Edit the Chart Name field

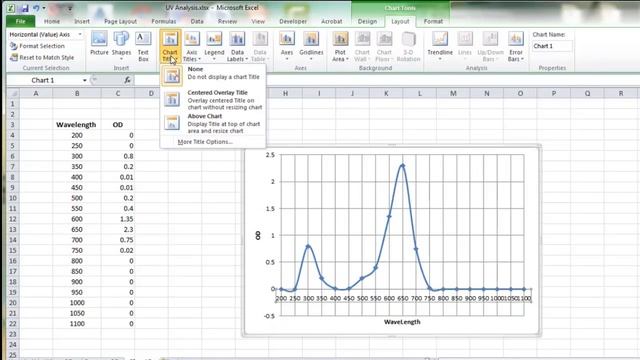coord(551,46)
